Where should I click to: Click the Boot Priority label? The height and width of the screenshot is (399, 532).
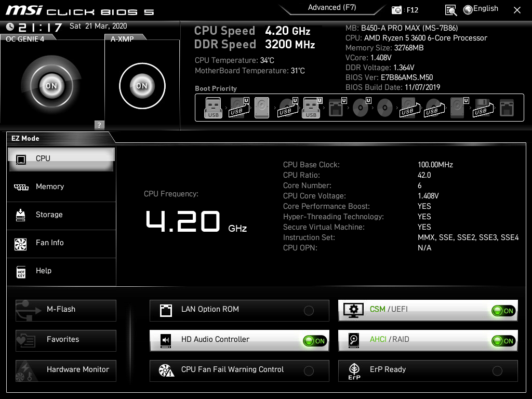(216, 88)
